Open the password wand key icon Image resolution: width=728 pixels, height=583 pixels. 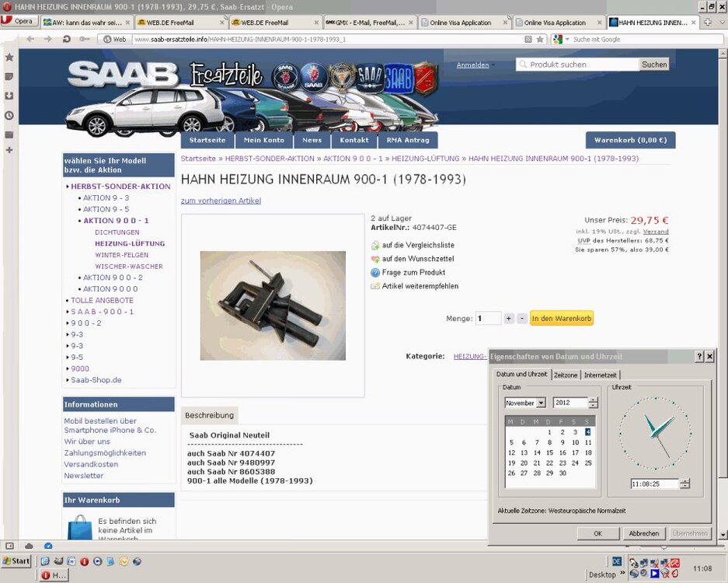[85, 39]
